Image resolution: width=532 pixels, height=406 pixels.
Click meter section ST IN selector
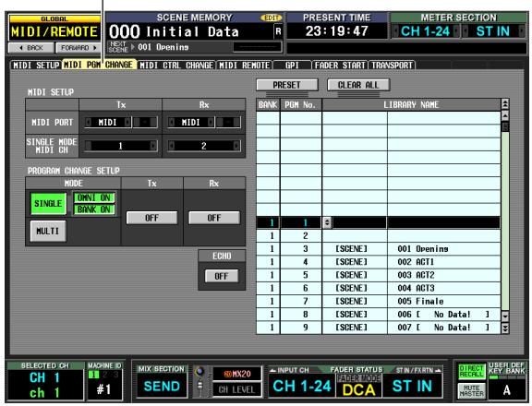click(x=493, y=31)
